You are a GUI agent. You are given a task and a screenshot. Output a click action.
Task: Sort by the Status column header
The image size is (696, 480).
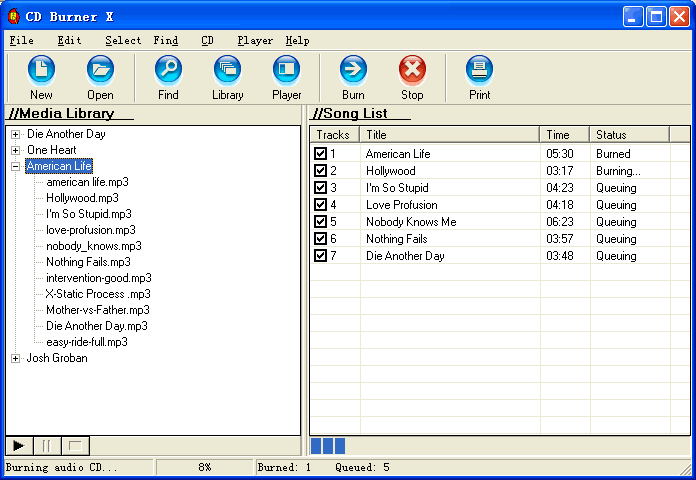click(x=629, y=135)
